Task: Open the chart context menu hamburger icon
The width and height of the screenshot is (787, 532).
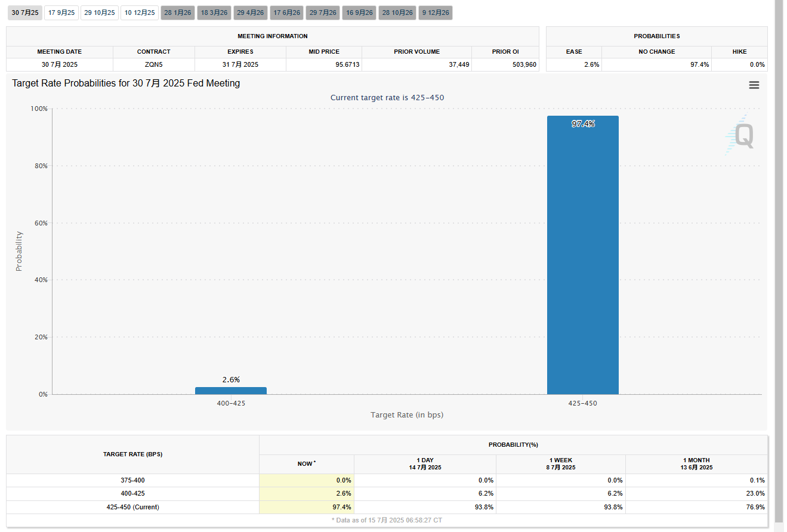Action: click(754, 85)
